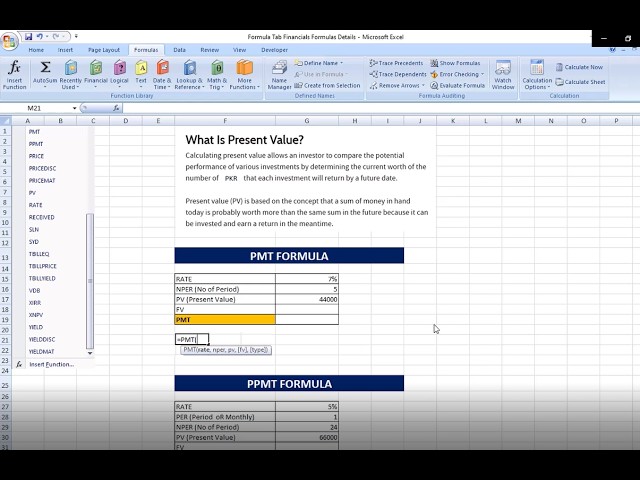Image resolution: width=640 pixels, height=480 pixels.
Task: Select the cell showing 7%
Action: pyautogui.click(x=307, y=279)
